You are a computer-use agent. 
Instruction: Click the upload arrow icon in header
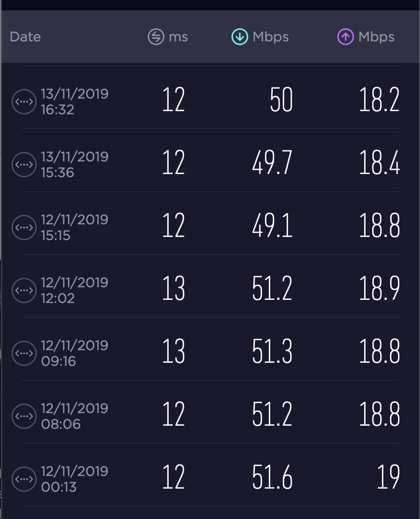pos(345,37)
